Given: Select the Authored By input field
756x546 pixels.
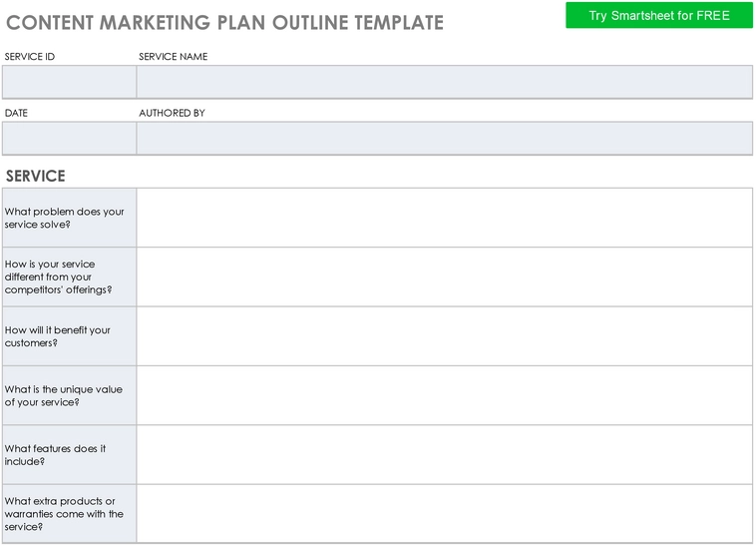Looking at the screenshot, I should pos(444,139).
